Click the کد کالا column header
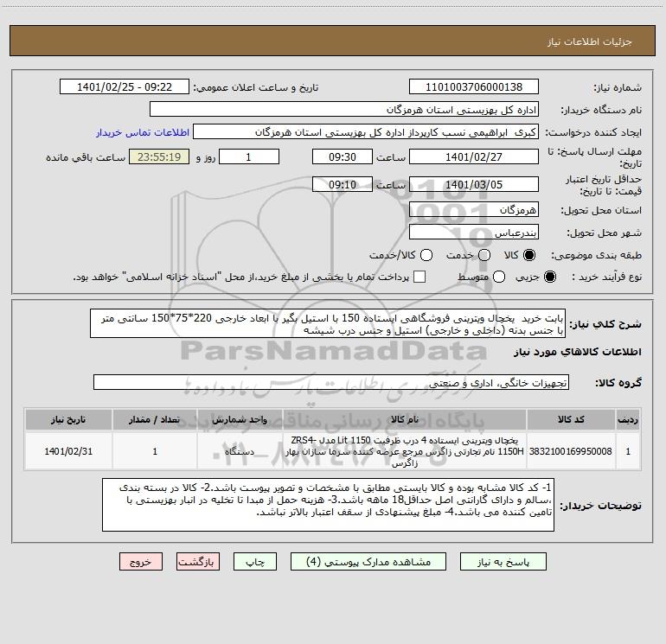 [571, 419]
